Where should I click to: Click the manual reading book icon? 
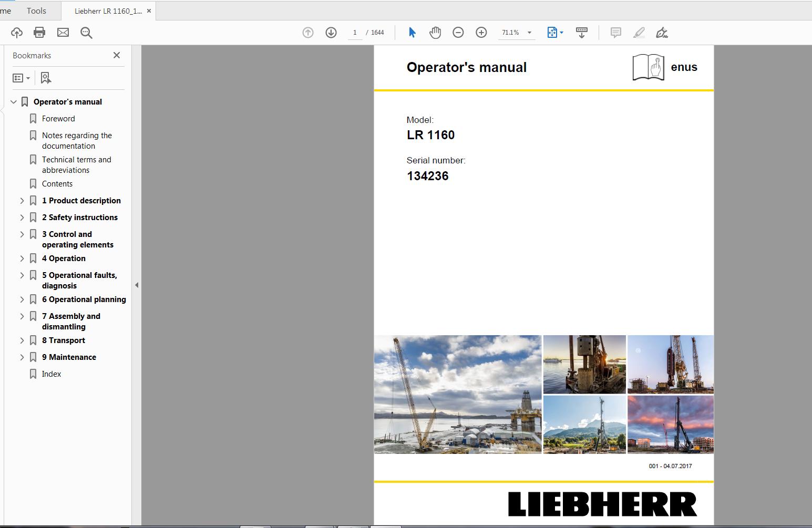click(x=649, y=67)
